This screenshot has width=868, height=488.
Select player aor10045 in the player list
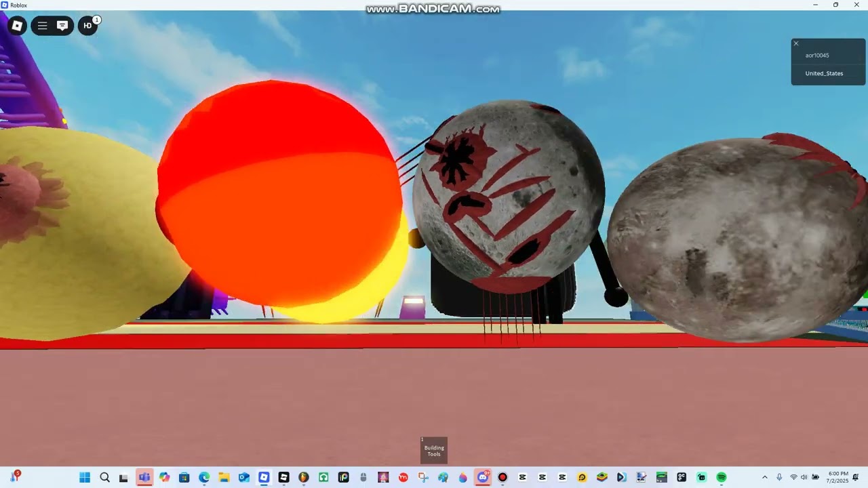click(x=817, y=56)
